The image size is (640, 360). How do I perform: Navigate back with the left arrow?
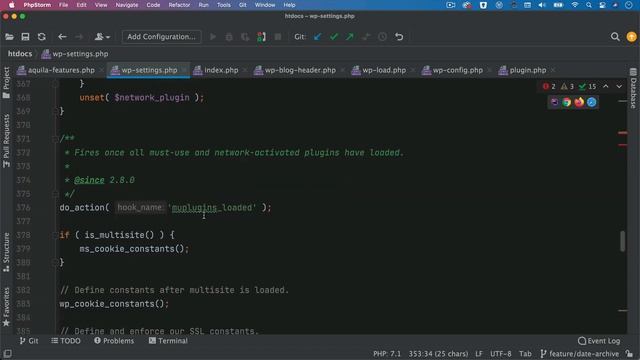[x=62, y=37]
